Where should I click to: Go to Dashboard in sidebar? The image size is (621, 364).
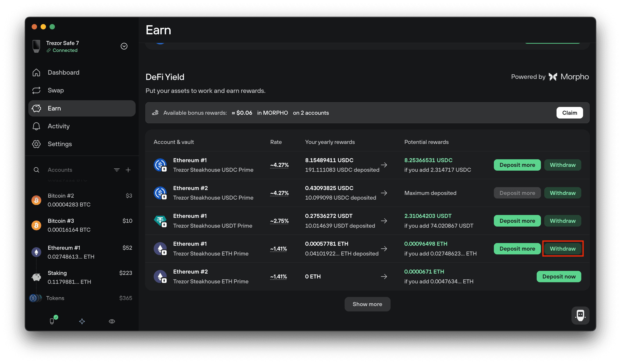82,72
